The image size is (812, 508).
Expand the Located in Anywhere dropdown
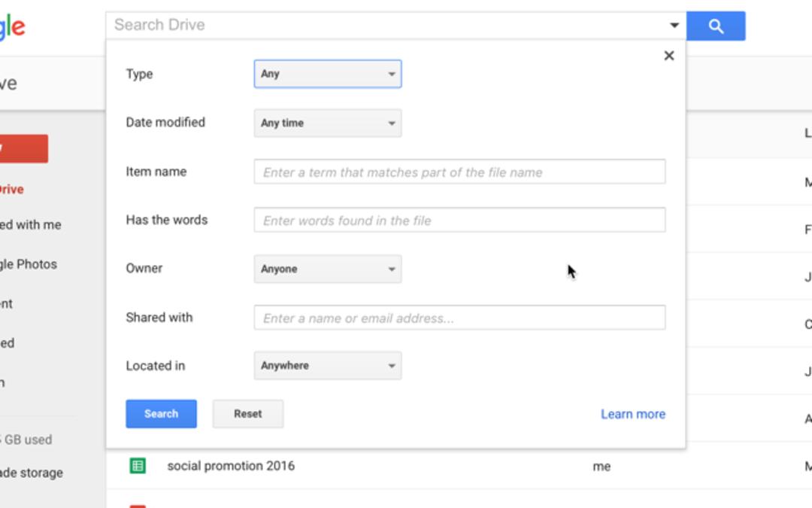point(327,366)
